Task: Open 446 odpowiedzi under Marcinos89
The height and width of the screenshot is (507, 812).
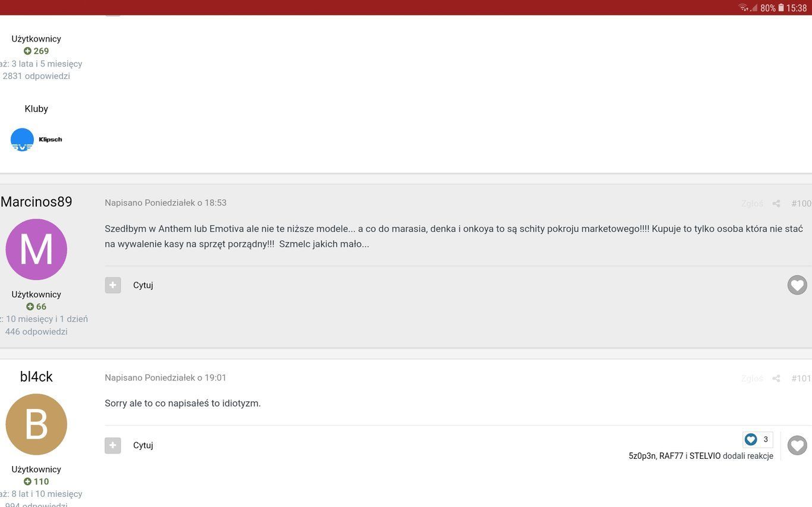Action: point(36,332)
